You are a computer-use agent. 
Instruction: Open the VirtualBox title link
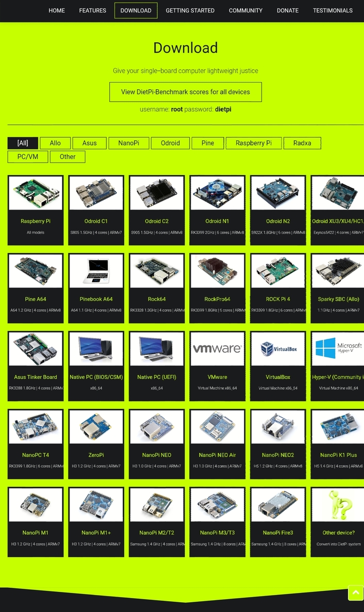[x=278, y=377]
